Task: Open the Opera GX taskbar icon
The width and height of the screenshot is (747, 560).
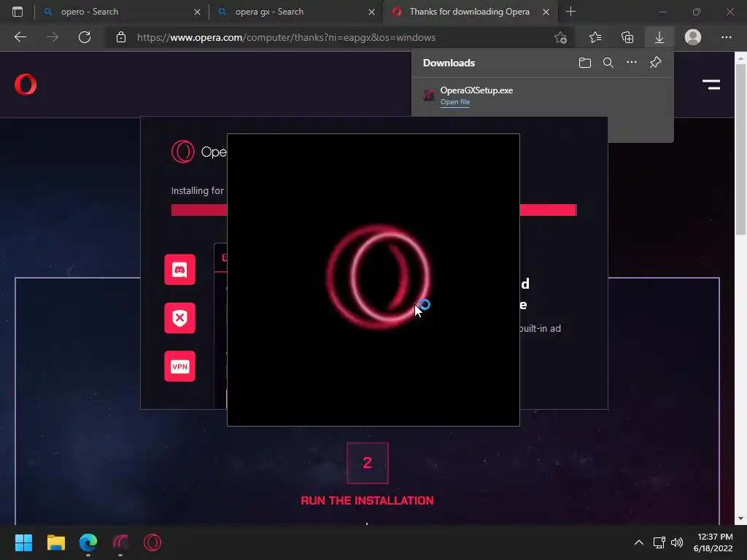Action: coord(152,542)
